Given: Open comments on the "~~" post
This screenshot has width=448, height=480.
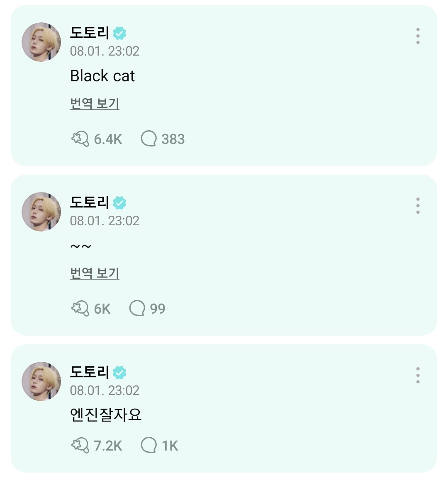Looking at the screenshot, I should tap(137, 309).
